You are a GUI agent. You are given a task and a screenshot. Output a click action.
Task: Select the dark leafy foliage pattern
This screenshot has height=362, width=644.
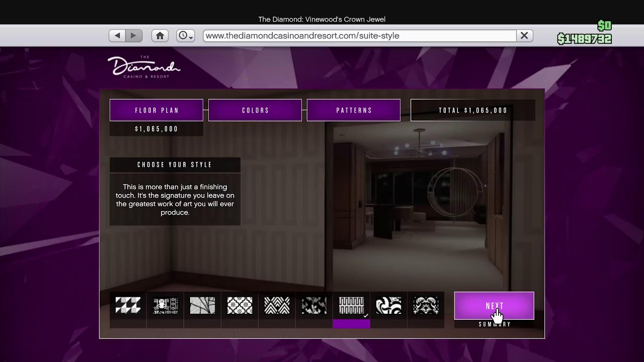pos(314,305)
